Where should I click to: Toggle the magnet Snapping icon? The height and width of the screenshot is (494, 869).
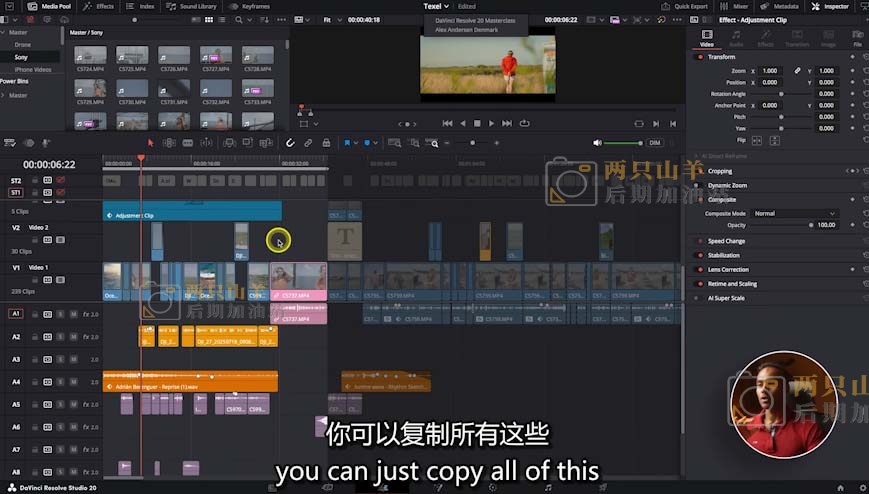pyautogui.click(x=291, y=143)
